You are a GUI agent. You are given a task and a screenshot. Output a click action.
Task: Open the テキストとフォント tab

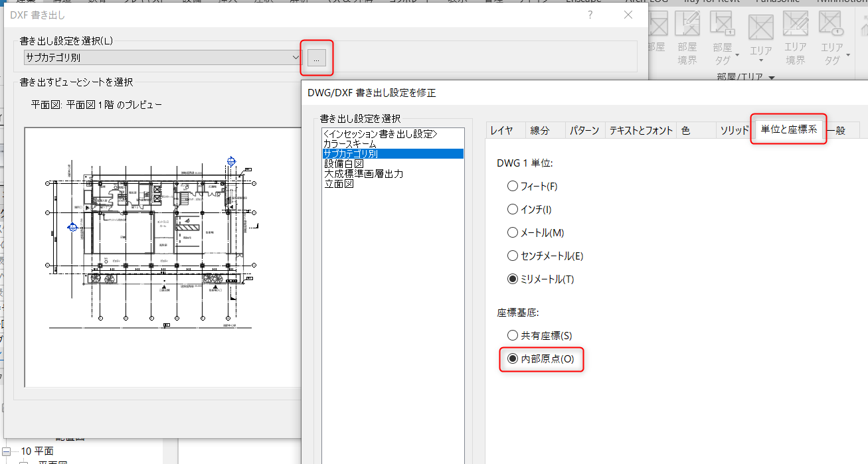[641, 130]
